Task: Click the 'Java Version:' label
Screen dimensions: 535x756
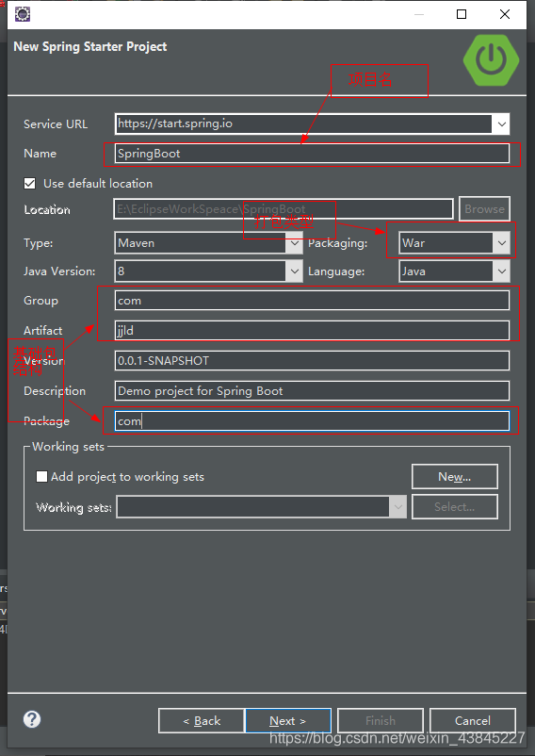Action: pyautogui.click(x=59, y=271)
